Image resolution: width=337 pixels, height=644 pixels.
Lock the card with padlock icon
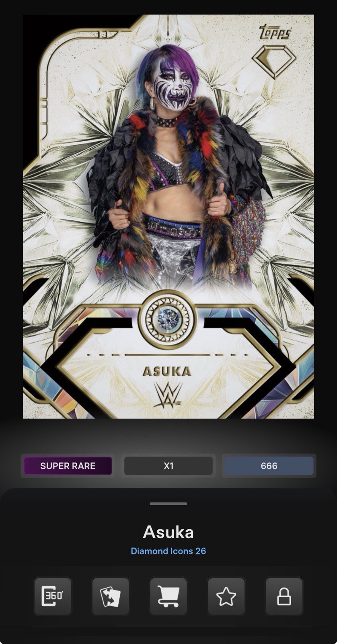[284, 596]
